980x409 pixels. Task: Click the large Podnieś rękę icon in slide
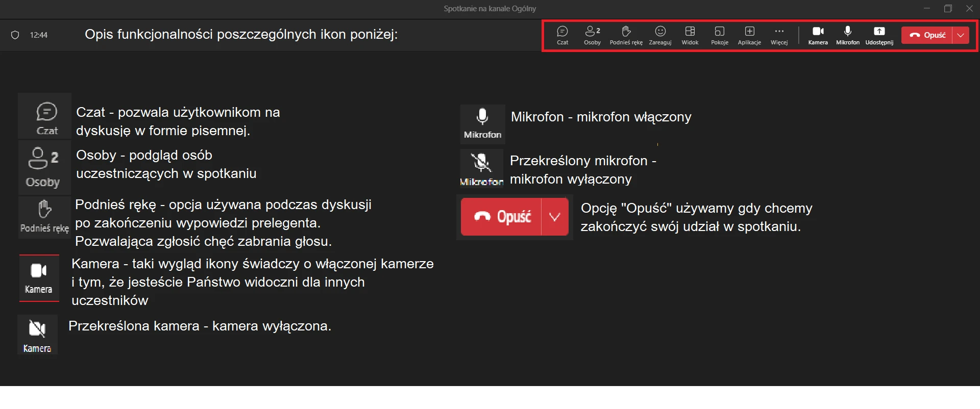point(44,218)
